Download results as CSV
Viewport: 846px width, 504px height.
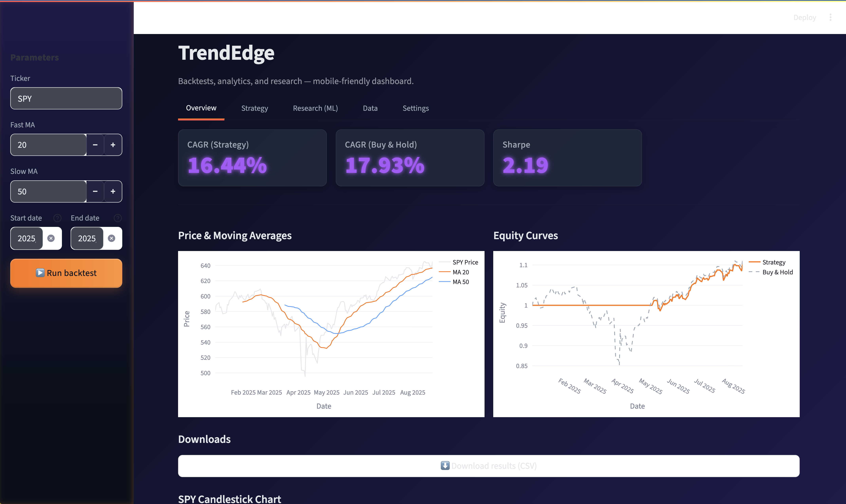pos(488,466)
